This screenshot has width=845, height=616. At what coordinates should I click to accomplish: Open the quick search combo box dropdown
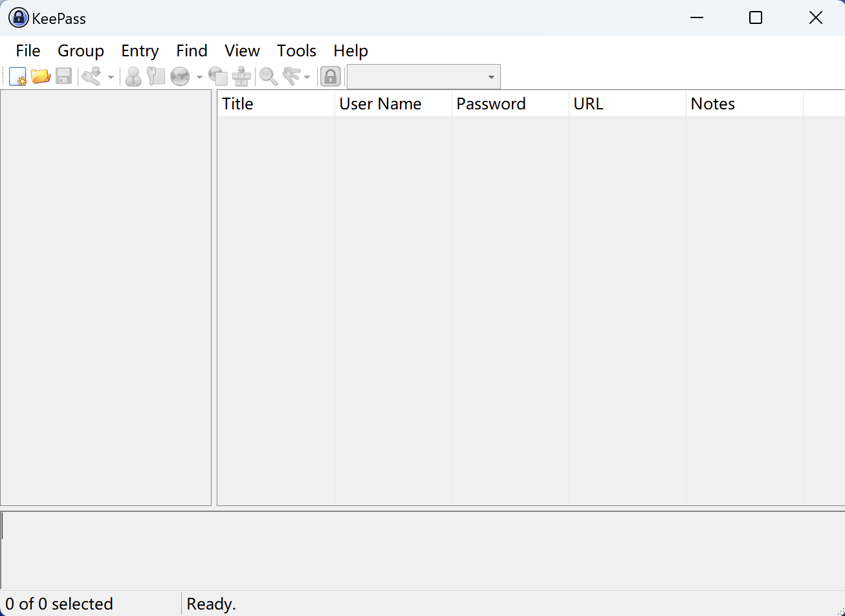tap(490, 76)
